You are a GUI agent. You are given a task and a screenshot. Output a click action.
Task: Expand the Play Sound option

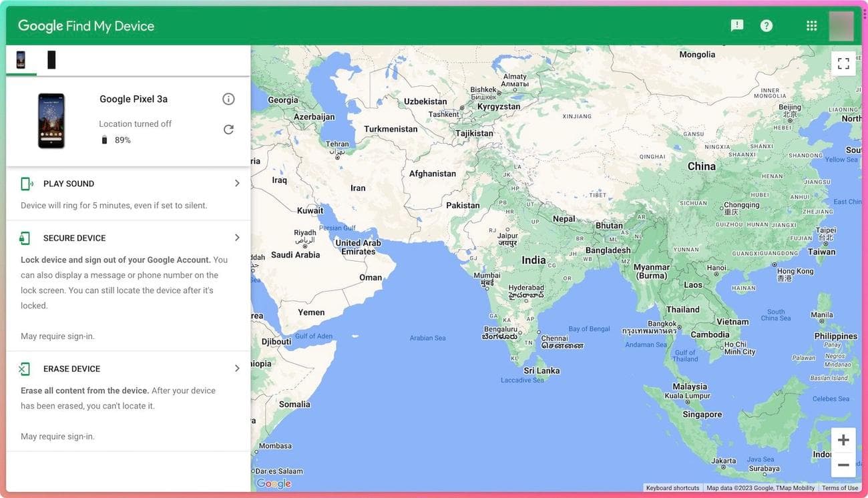pos(237,182)
